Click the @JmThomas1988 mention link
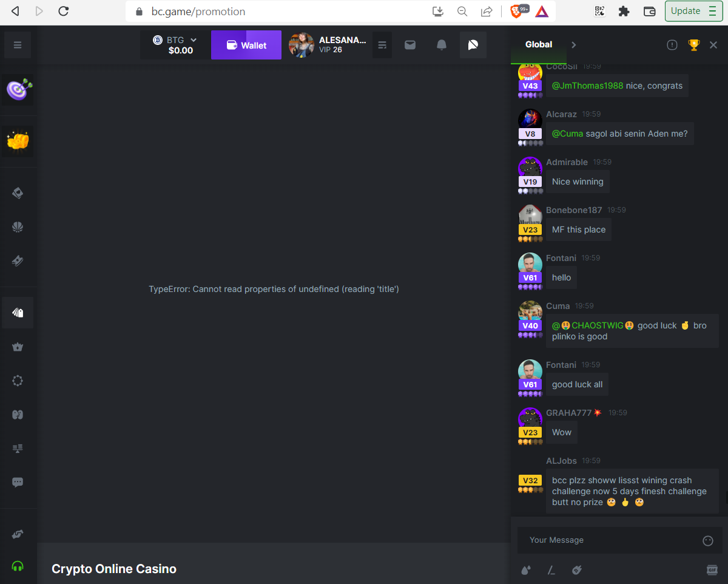 coord(587,86)
